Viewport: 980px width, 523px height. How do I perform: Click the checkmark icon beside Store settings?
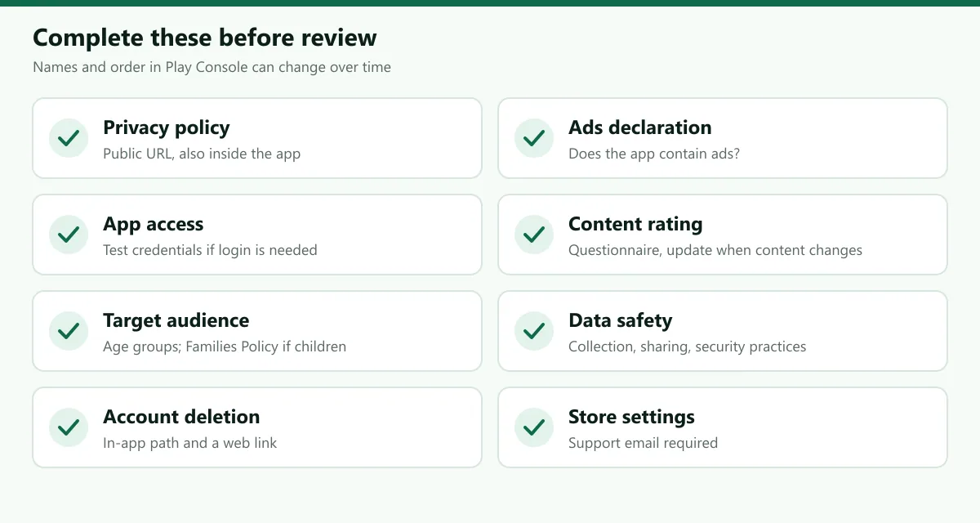(x=534, y=427)
